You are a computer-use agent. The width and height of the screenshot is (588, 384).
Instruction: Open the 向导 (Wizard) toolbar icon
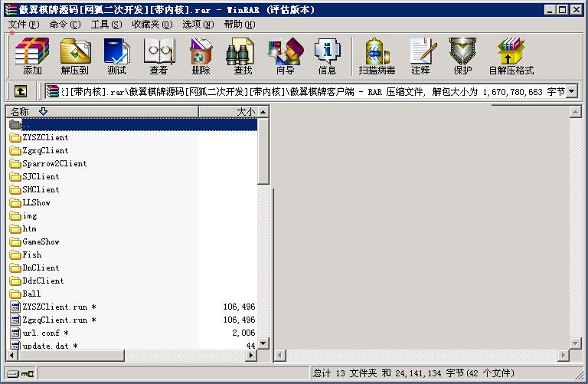[x=285, y=56]
